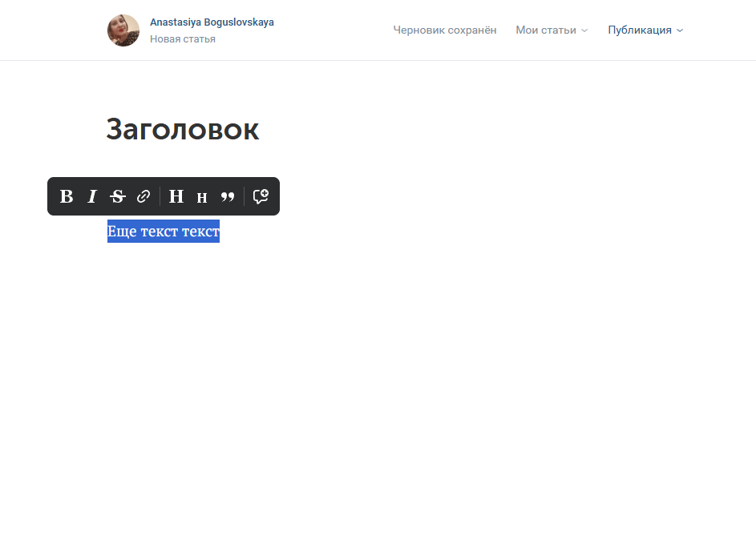Open the Anastasiya Boguslovskaya profile link
The width and height of the screenshot is (756, 536).
tap(212, 22)
